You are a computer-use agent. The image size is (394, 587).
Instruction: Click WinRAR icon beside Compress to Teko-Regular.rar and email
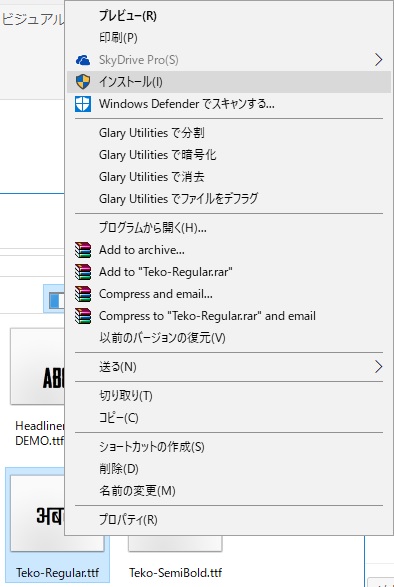coord(83,316)
